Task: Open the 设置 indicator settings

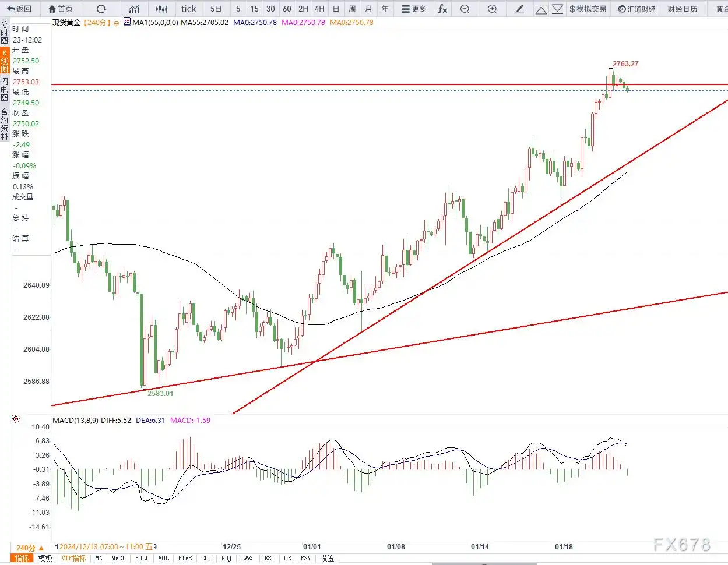Action: [327, 558]
